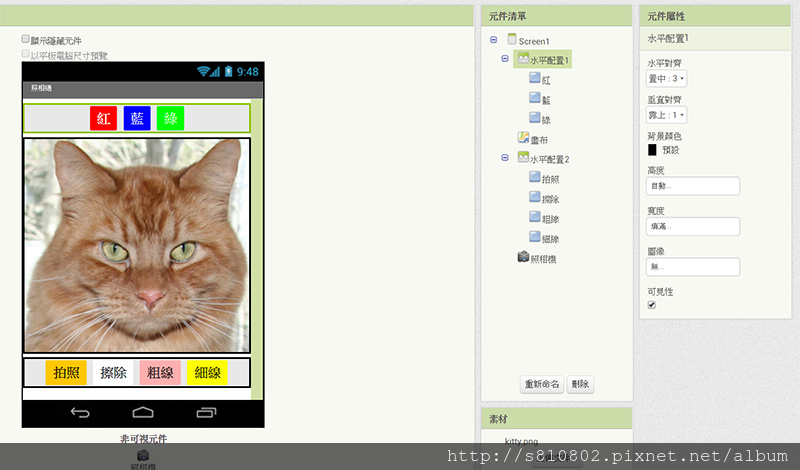This screenshot has height=470, width=800.
Task: Click the 素材 media panel header
Action: point(557,419)
